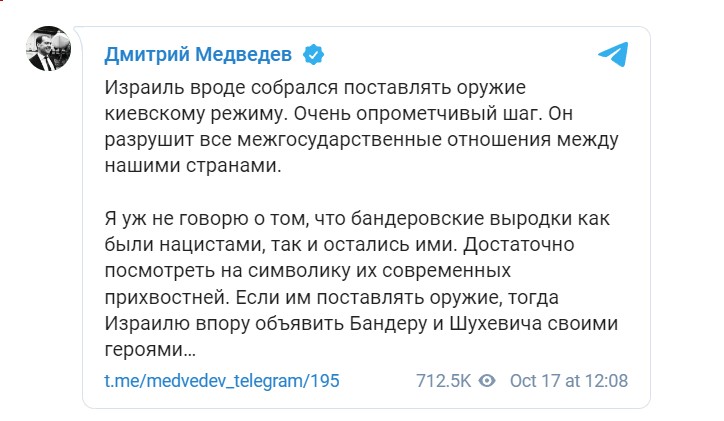This screenshot has width=724, height=421.
Task: Click the final word героями…
Action: pos(150,349)
